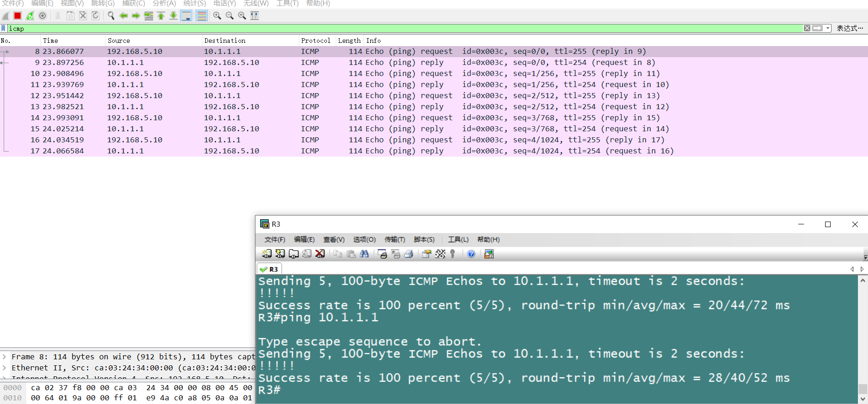Save the capture file

coord(71,16)
